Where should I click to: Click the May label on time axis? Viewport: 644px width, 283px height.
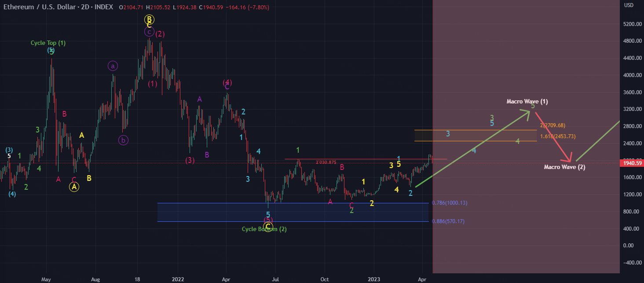pos(46,279)
